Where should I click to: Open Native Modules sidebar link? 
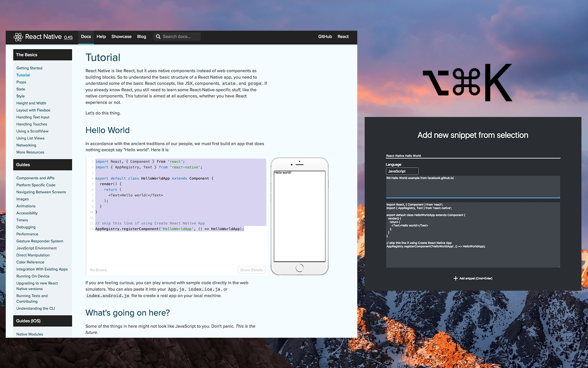[30, 334]
